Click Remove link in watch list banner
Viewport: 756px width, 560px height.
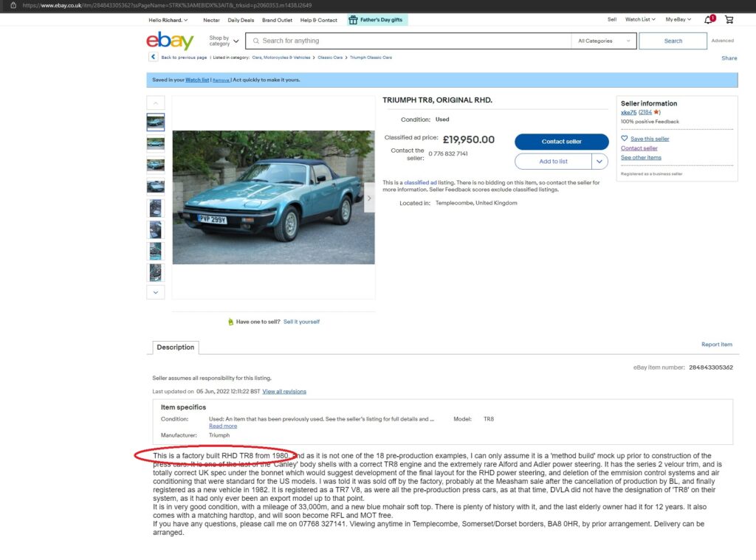(x=221, y=80)
